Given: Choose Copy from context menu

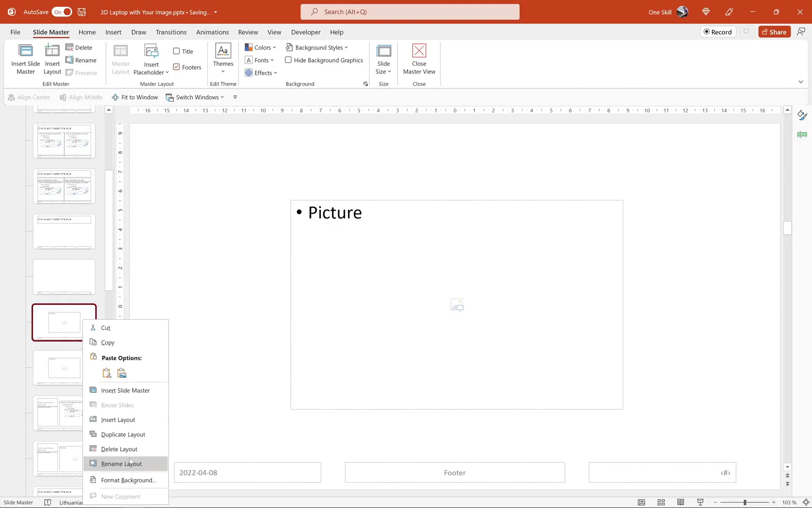Looking at the screenshot, I should click(125, 342).
